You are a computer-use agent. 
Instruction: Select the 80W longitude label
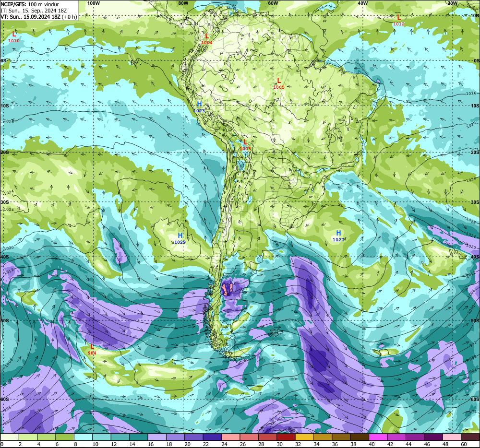point(183,3)
